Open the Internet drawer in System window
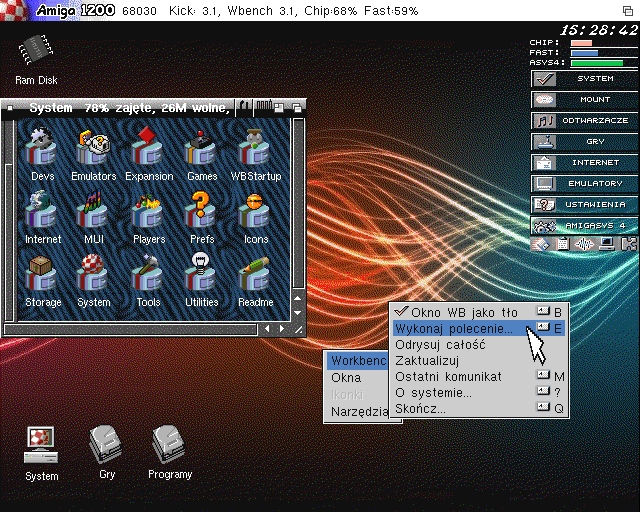Viewport: 640px width, 512px height. 42,218
